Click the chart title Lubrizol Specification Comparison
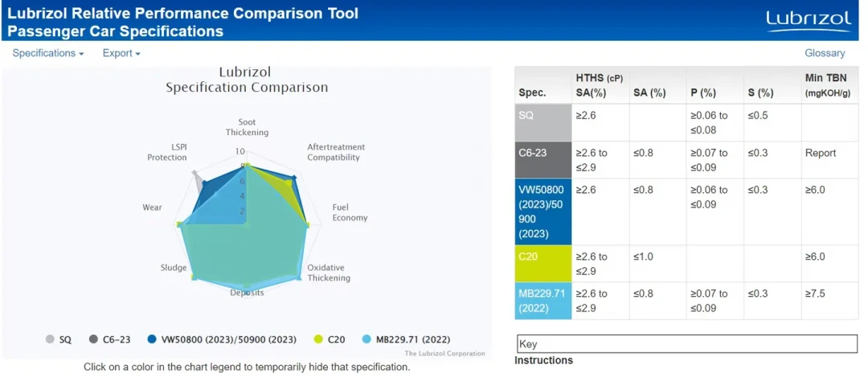Image resolution: width=868 pixels, height=378 pixels. pos(247,80)
